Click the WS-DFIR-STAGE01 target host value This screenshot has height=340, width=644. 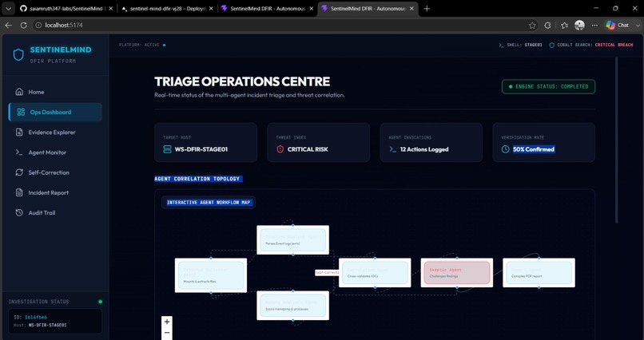click(201, 149)
